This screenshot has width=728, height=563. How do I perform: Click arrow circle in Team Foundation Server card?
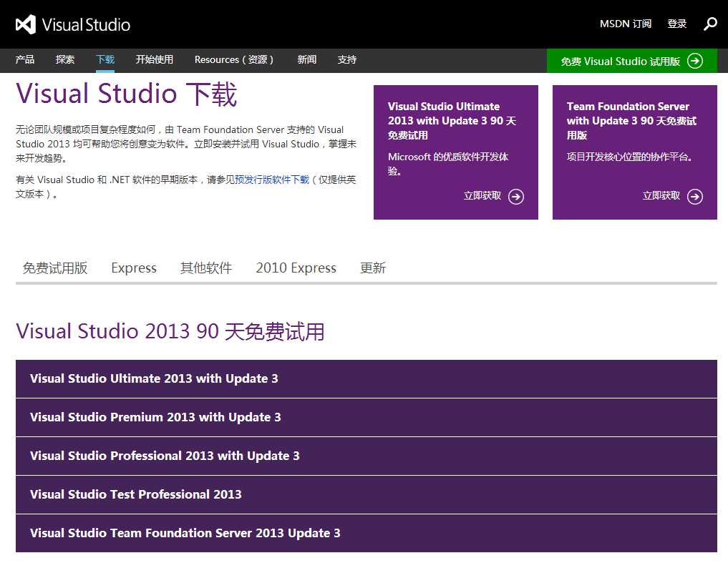(695, 197)
